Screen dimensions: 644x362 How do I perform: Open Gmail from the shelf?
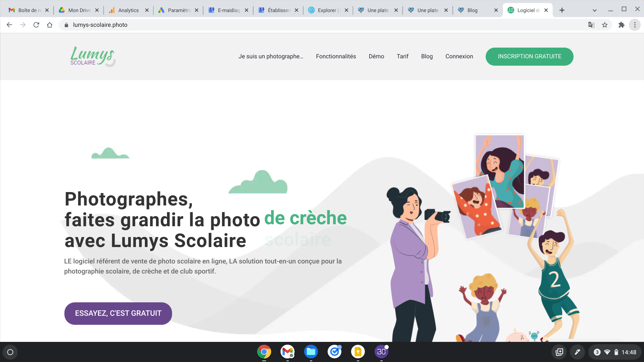click(287, 352)
